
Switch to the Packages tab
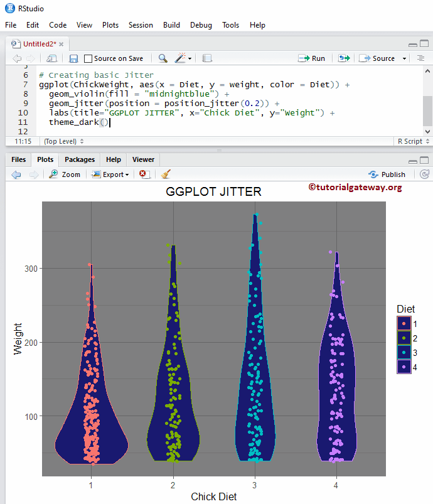pyautogui.click(x=80, y=160)
